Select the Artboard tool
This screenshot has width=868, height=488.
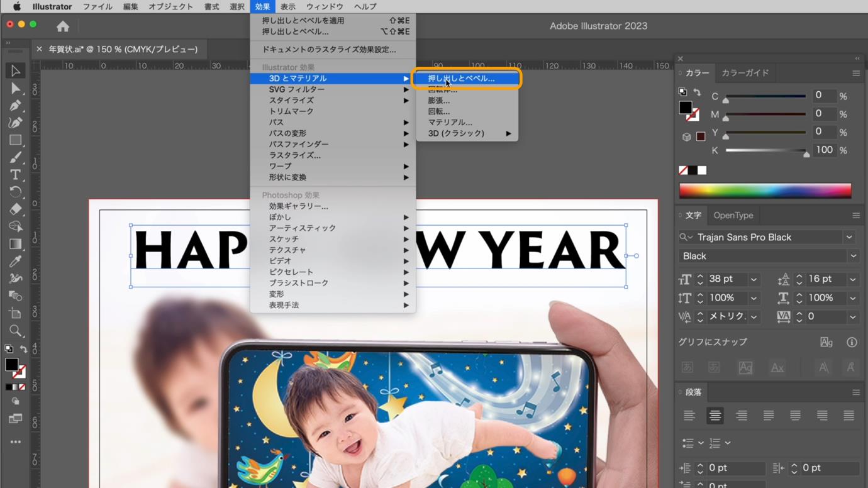point(15,313)
